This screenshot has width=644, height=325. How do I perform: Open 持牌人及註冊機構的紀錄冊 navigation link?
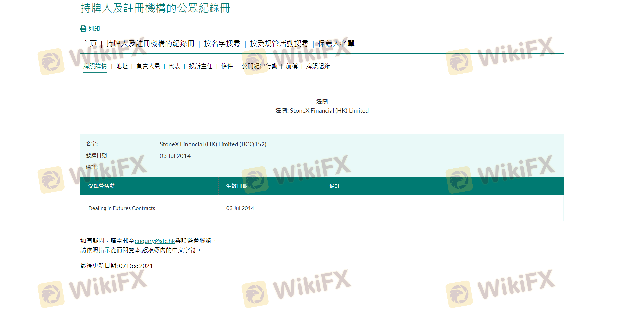[150, 44]
